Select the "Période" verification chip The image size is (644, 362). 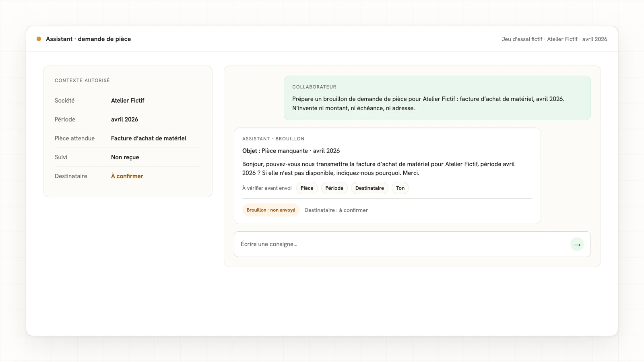334,188
